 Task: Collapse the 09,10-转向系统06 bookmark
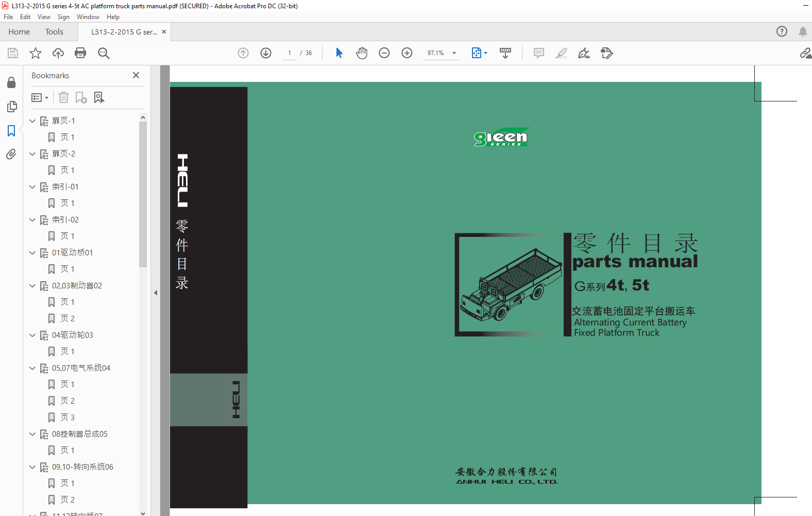[32, 467]
